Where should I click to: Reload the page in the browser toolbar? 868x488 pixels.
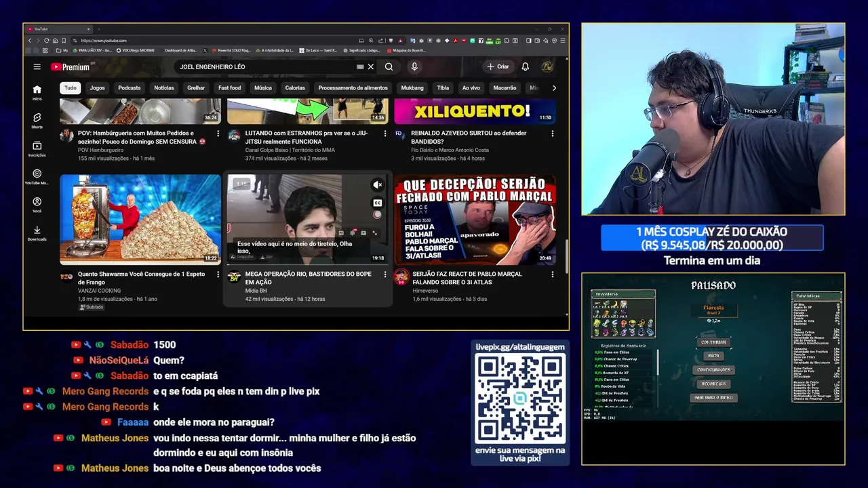pos(46,41)
